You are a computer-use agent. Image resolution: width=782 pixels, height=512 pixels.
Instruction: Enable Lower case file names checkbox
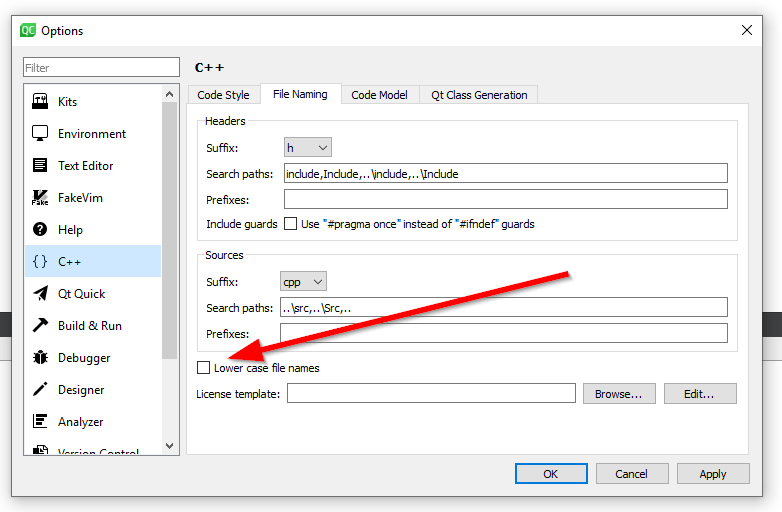pos(204,368)
